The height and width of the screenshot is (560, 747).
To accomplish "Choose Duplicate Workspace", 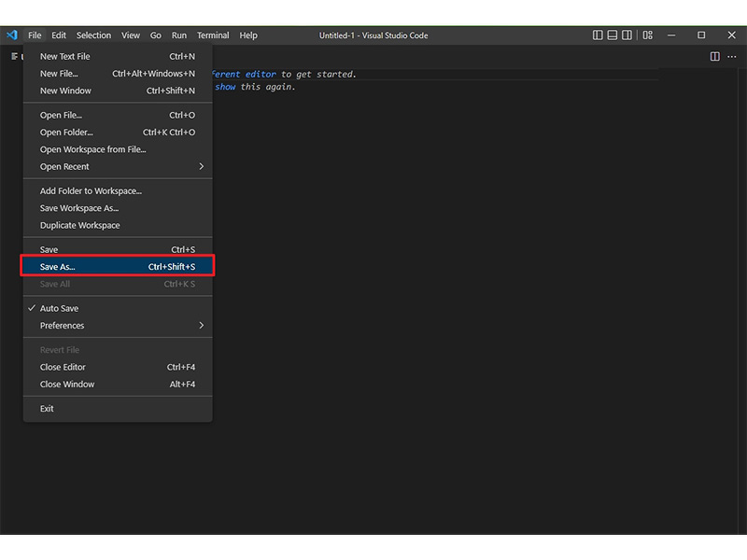I will pyautogui.click(x=118, y=225).
